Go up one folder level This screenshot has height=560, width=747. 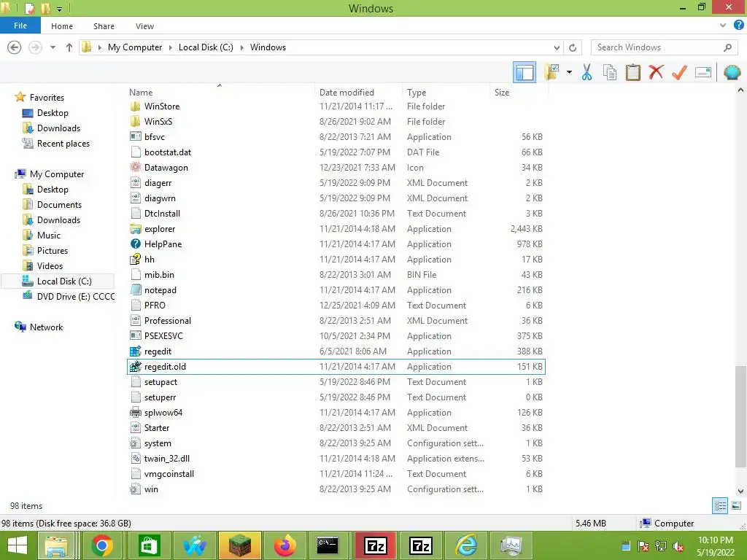click(x=69, y=47)
